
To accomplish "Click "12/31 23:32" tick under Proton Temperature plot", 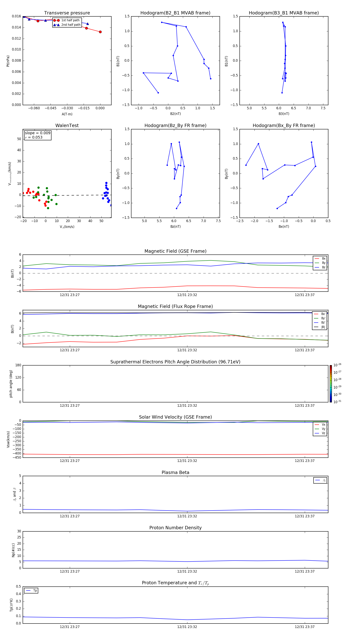I will click(187, 627).
